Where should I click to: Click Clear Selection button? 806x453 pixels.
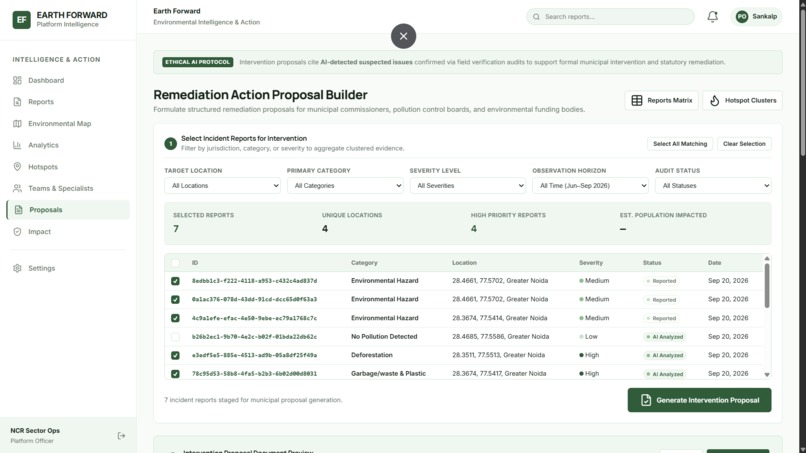pyautogui.click(x=744, y=144)
